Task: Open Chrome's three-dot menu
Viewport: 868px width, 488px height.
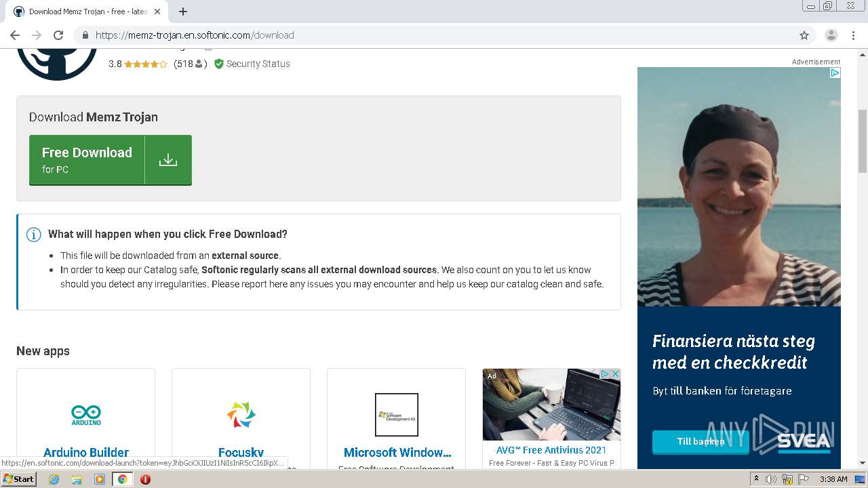Action: (854, 35)
